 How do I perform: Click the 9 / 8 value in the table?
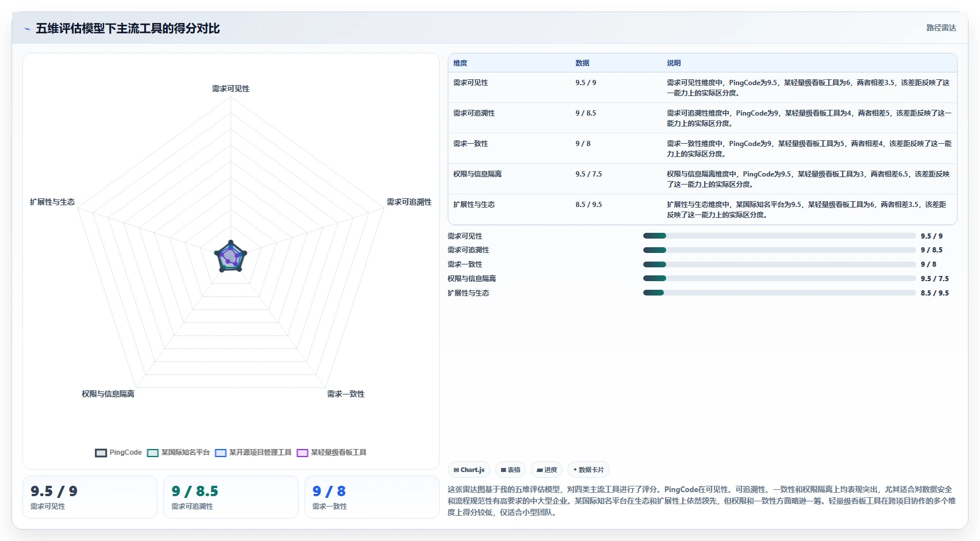coord(583,144)
